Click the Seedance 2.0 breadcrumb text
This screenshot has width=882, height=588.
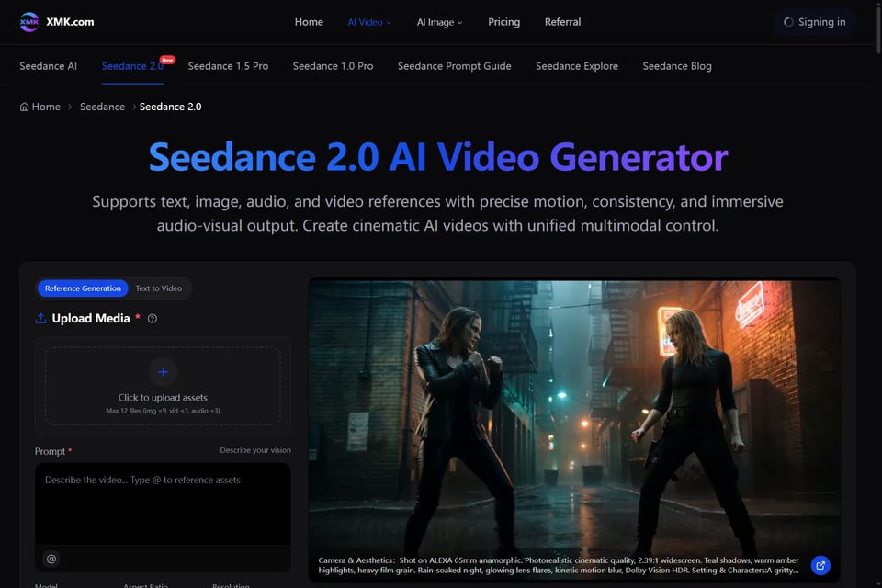point(171,107)
